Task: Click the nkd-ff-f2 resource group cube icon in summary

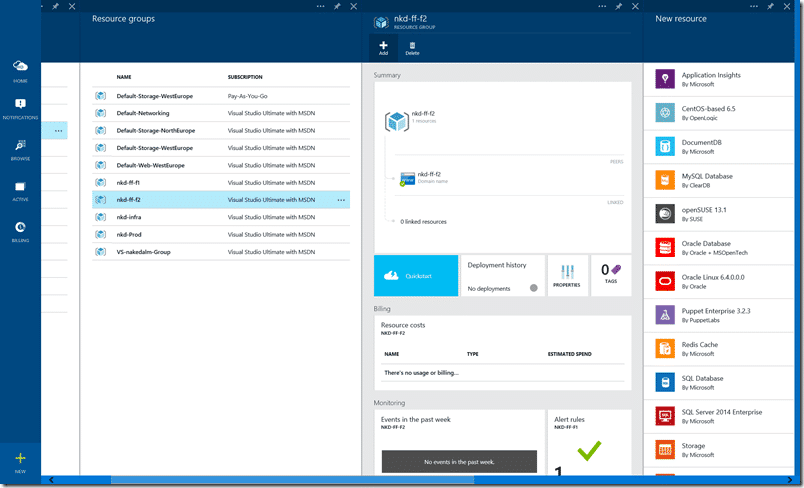Action: pyautogui.click(x=397, y=121)
